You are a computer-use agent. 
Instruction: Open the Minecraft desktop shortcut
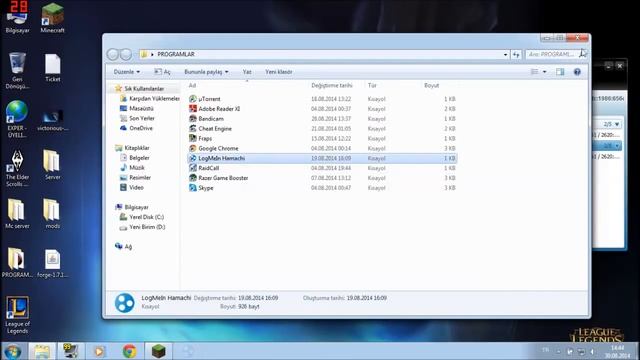click(x=52, y=18)
